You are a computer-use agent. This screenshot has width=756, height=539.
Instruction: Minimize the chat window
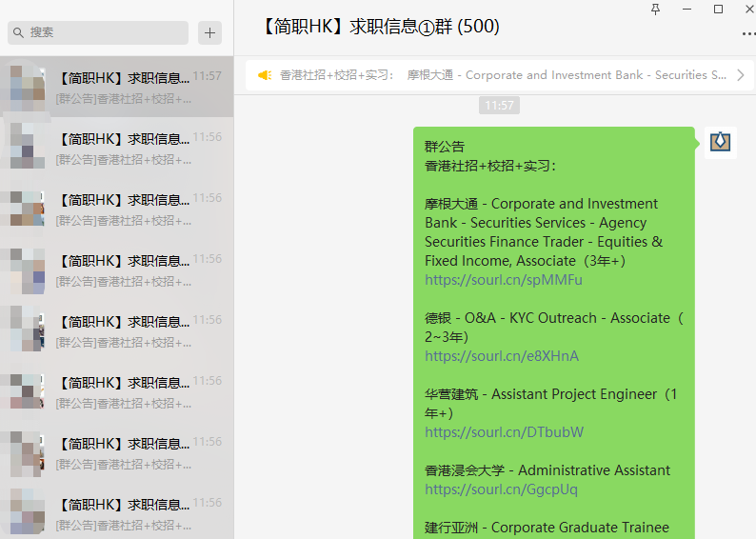687,10
